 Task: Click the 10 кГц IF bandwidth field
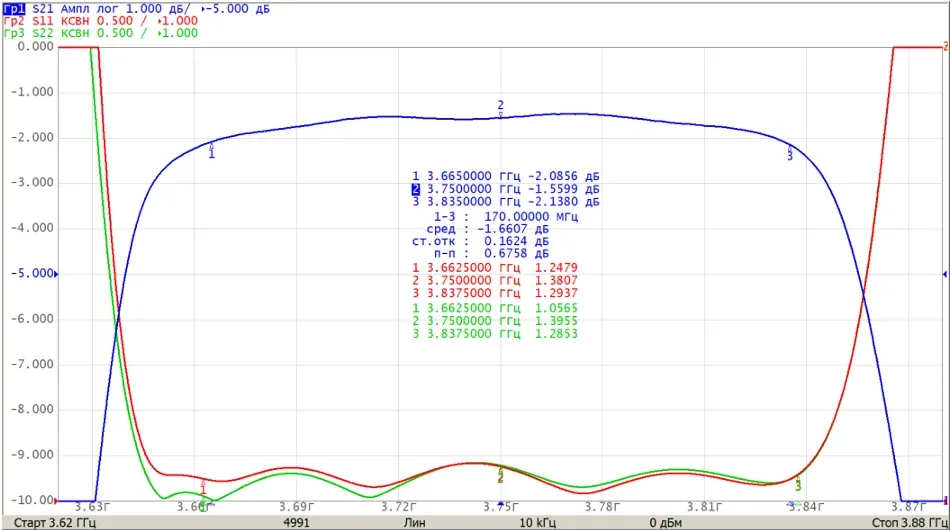[537, 523]
